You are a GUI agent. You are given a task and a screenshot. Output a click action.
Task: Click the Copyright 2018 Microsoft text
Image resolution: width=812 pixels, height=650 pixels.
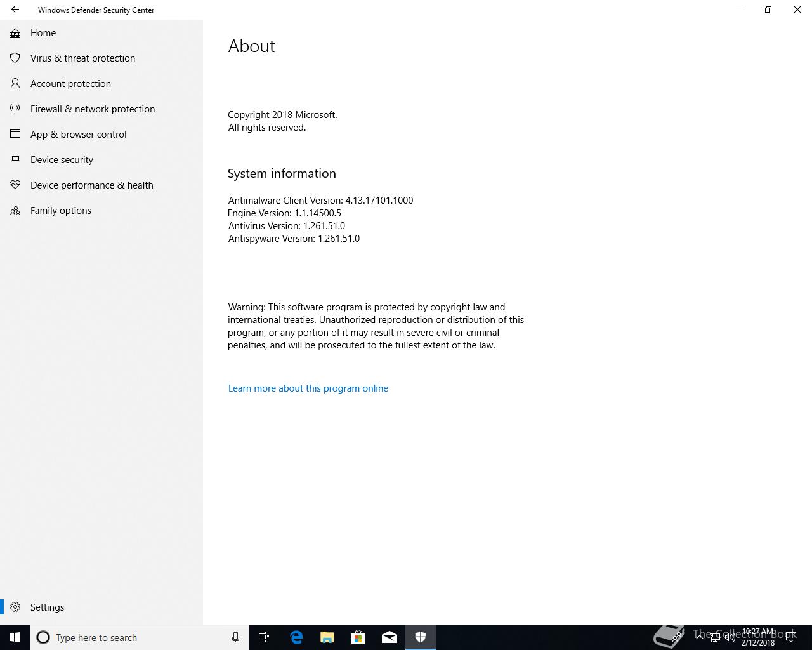(282, 115)
